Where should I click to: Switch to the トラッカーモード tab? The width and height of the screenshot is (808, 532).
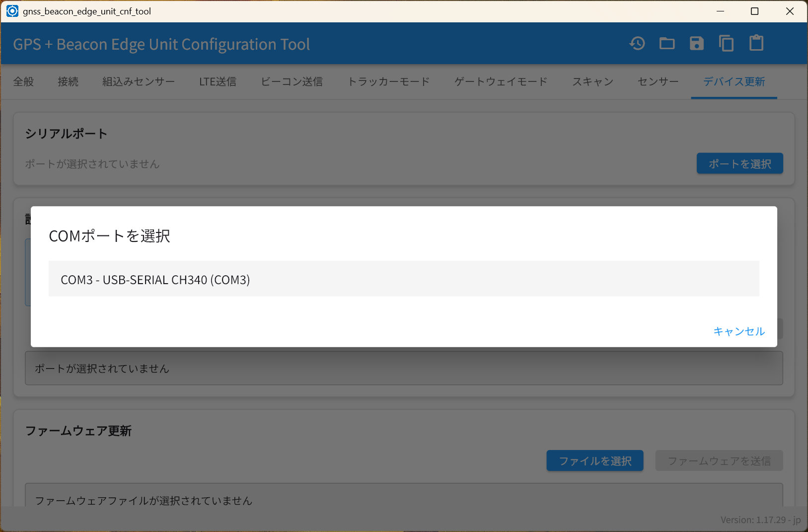(x=388, y=82)
